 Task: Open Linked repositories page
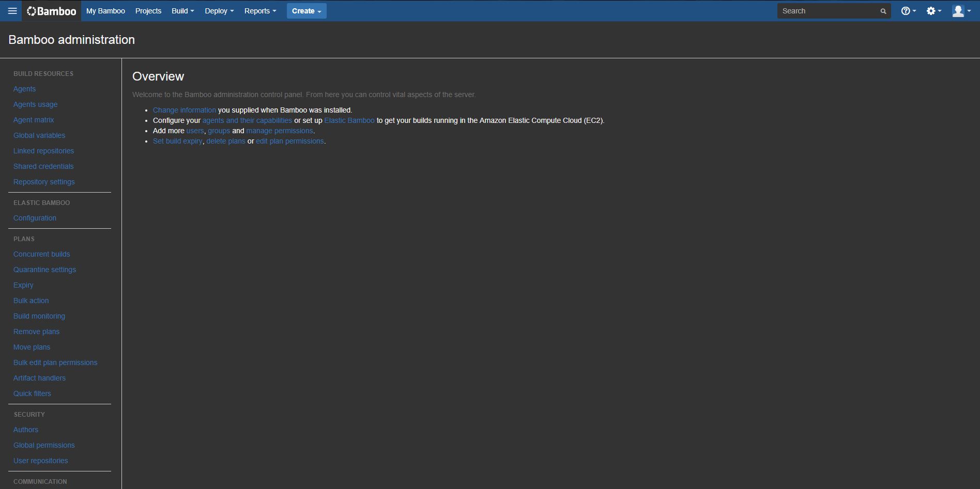tap(43, 151)
